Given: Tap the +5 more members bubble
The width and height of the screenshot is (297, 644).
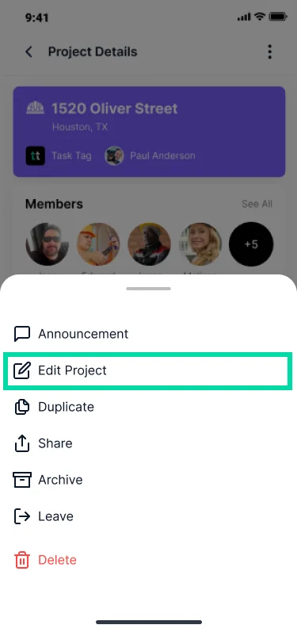Looking at the screenshot, I should tap(250, 244).
